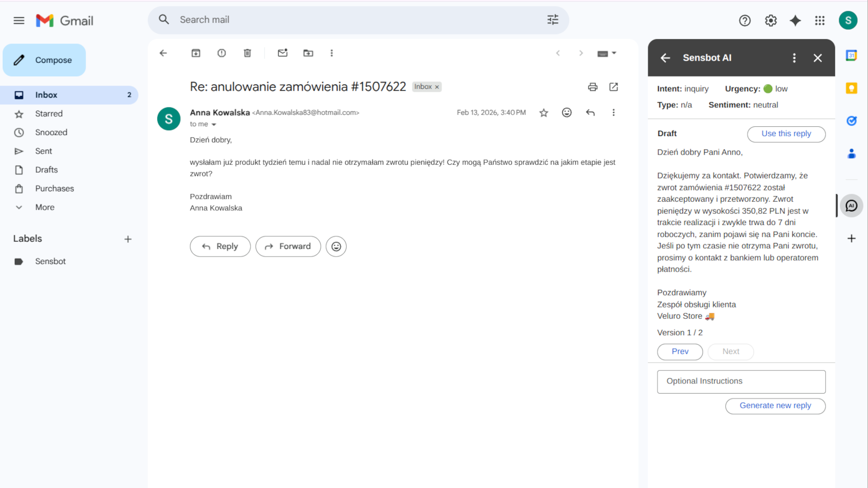Archive this email conversation
Screen dimensions: 868x488
[x=196, y=53]
